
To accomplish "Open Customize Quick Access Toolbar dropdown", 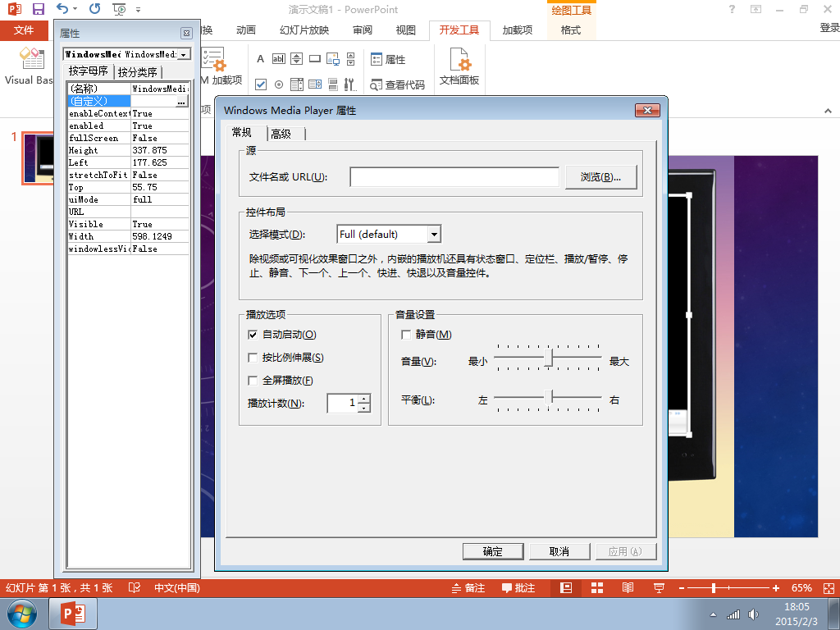I will click(x=138, y=10).
